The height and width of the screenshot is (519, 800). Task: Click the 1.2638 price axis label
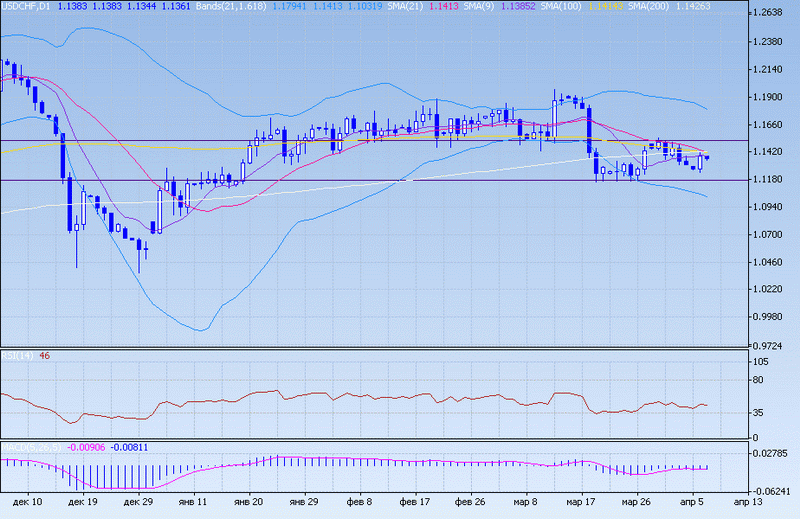click(x=767, y=14)
